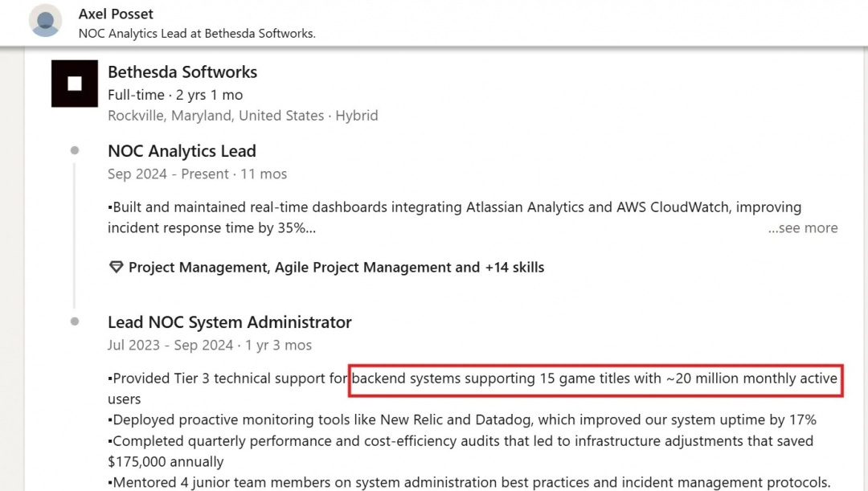Click the Sep 2024 - Present date line
This screenshot has width=868, height=491.
(197, 174)
